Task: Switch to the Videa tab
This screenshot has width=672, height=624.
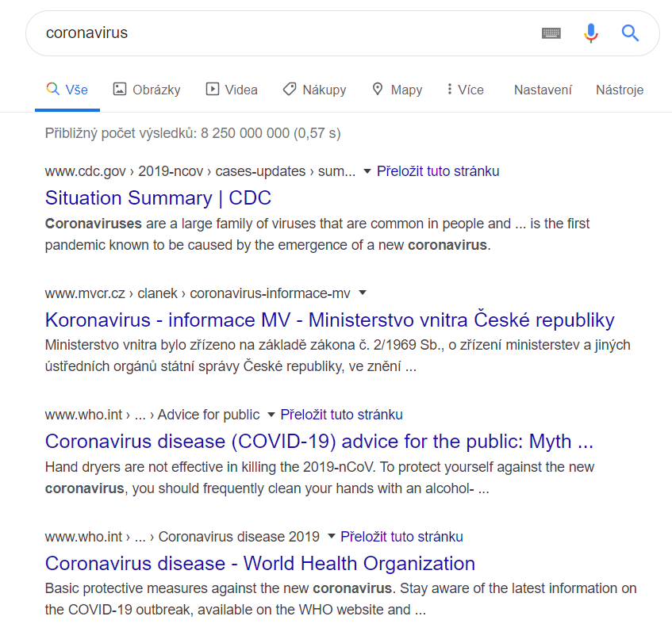Action: 232,90
